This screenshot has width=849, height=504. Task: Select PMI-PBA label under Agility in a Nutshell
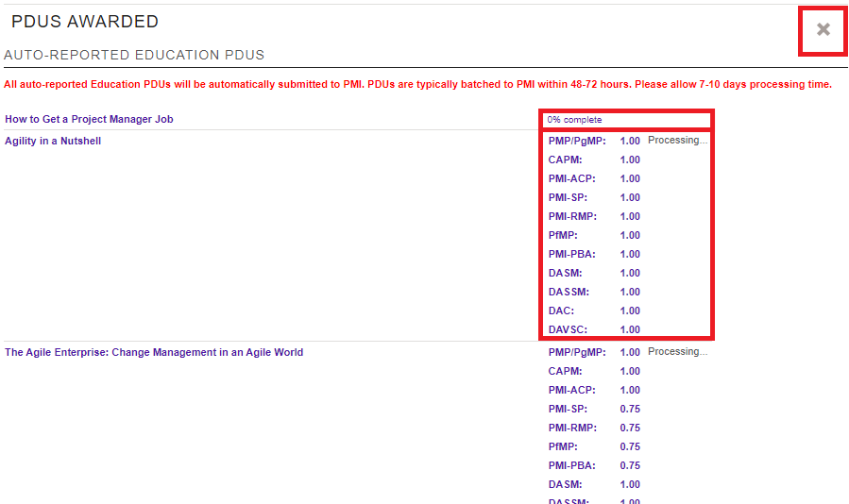pos(571,254)
